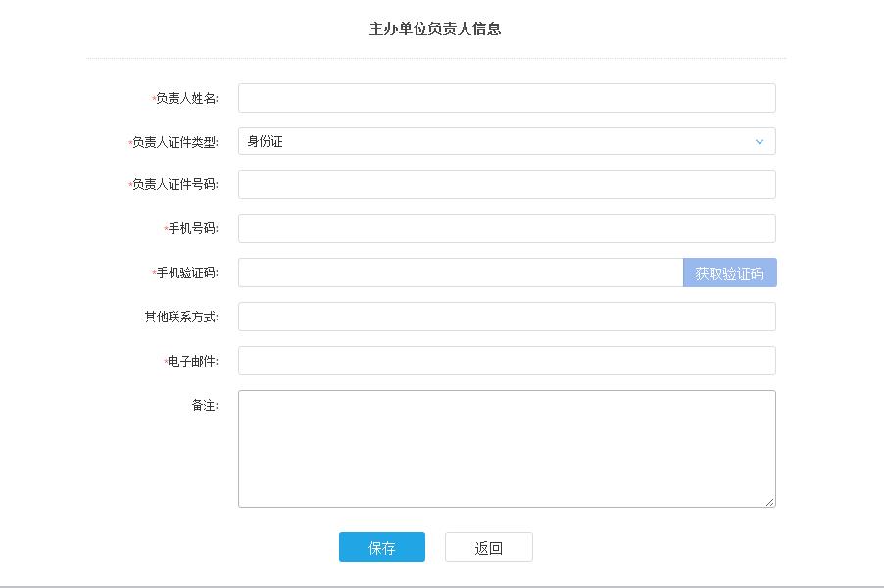Viewport: 884px width, 588px height.
Task: Click the 备注 label text
Action: (x=204, y=405)
